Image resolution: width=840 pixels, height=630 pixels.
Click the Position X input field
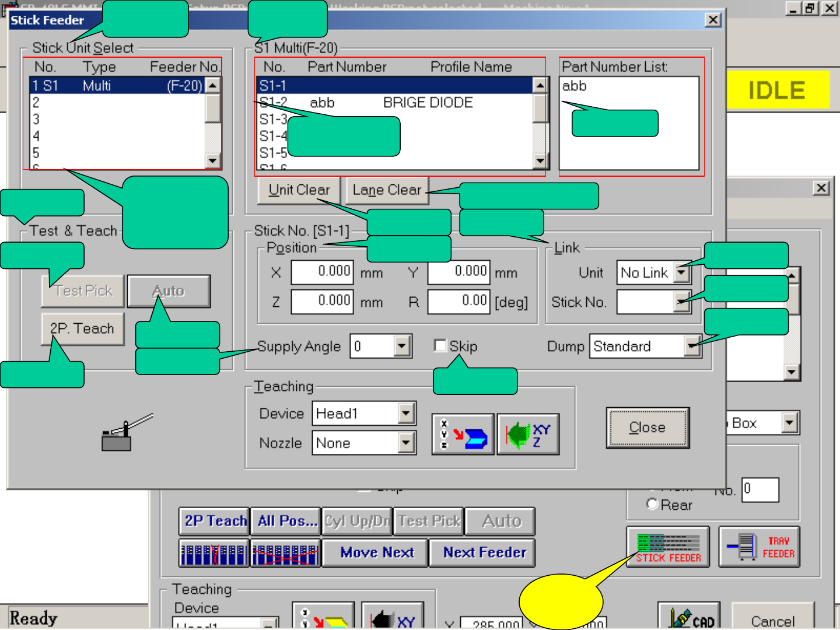point(322,272)
